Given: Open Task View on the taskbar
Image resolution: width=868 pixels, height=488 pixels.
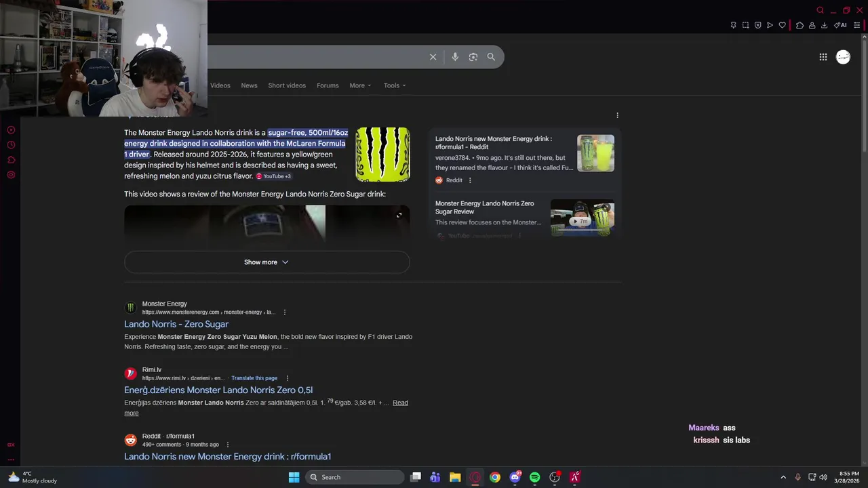Looking at the screenshot, I should pyautogui.click(x=416, y=477).
